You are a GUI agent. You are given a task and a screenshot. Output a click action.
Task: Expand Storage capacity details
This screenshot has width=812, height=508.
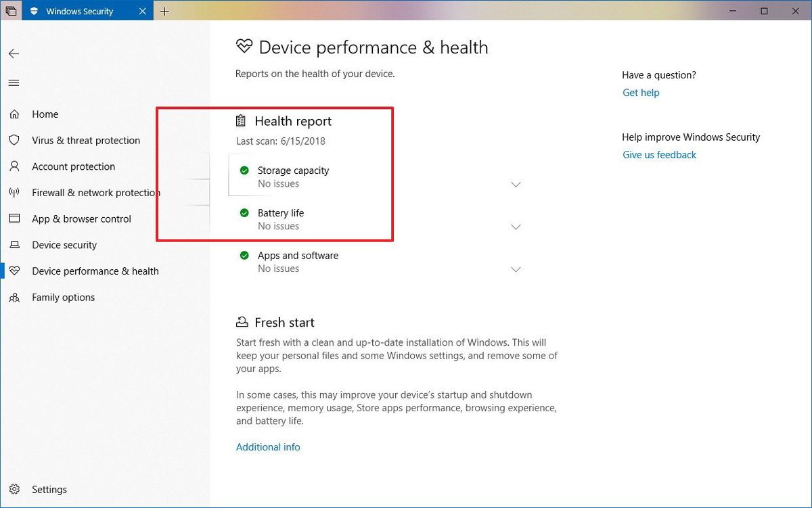point(516,184)
